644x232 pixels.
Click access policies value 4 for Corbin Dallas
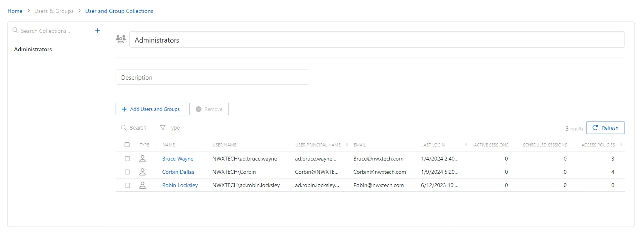tap(613, 172)
